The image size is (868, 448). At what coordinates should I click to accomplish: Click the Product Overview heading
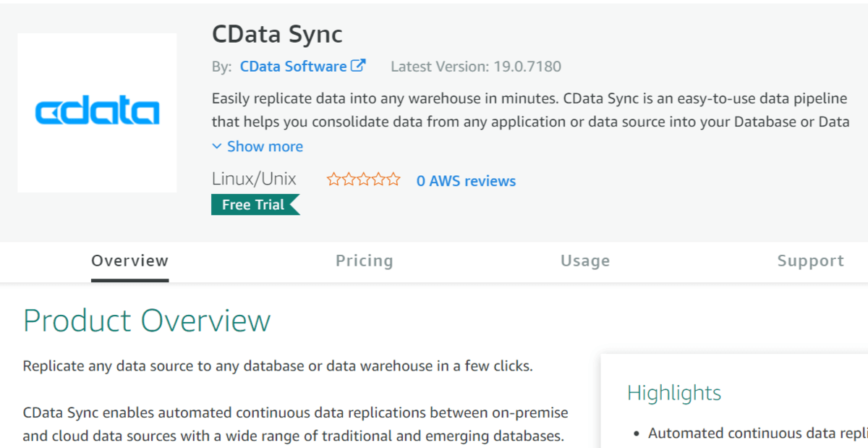[147, 321]
